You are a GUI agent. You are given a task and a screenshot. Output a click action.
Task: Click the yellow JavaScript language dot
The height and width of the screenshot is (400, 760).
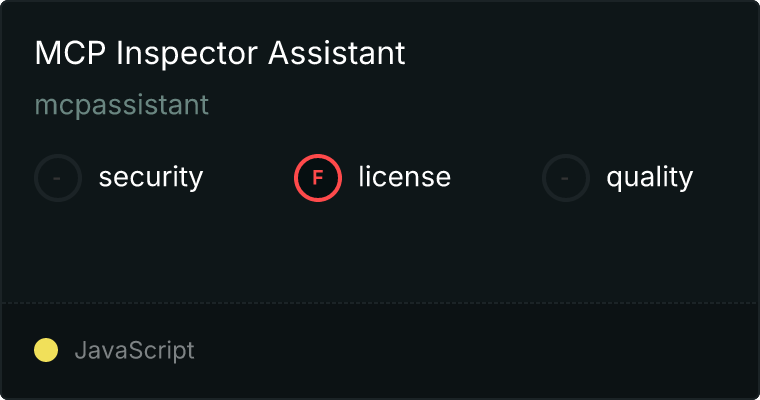[x=46, y=350]
